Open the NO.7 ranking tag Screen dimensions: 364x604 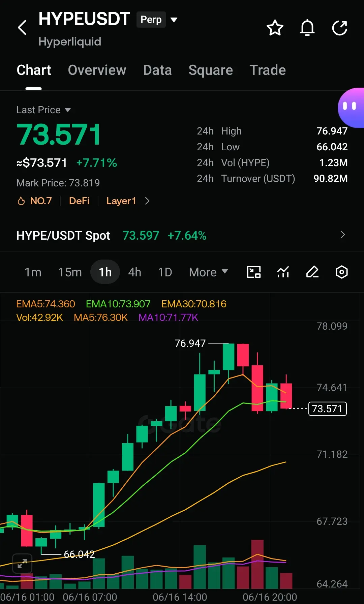coord(41,201)
